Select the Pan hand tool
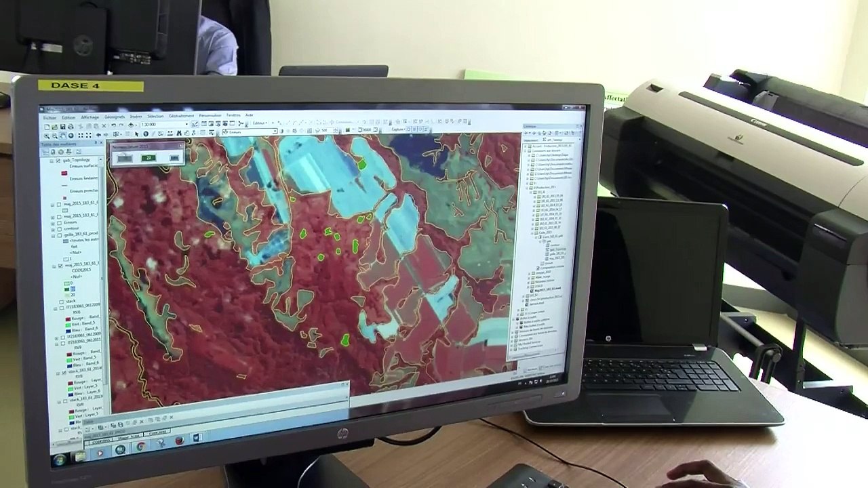 click(62, 136)
